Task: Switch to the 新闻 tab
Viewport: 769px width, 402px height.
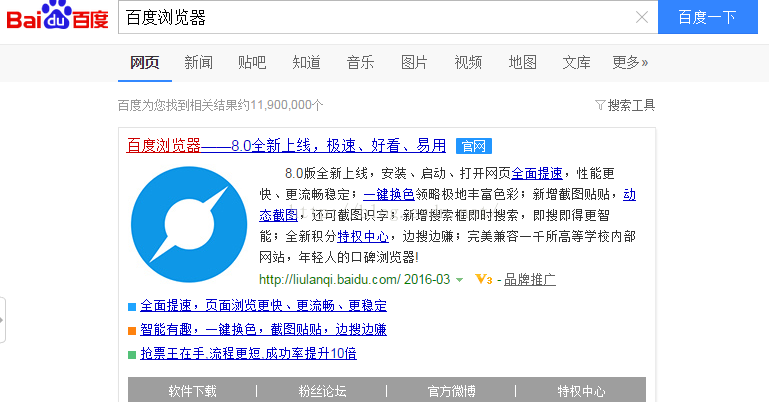Action: [x=198, y=63]
